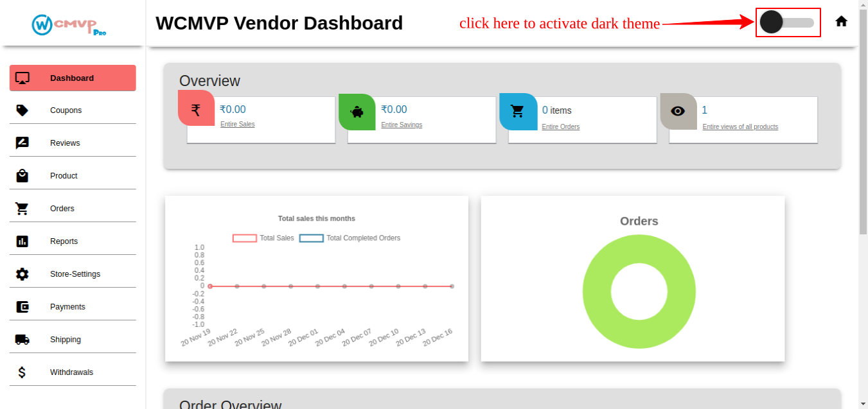Click the Shipping truck icon

click(22, 340)
